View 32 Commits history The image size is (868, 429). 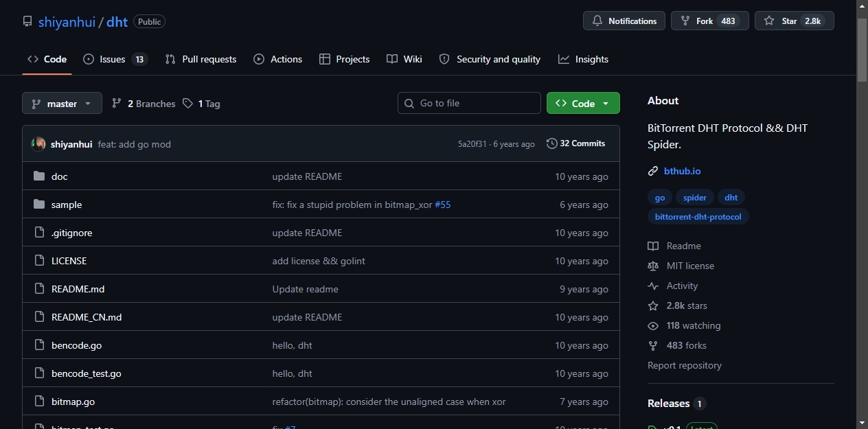576,143
